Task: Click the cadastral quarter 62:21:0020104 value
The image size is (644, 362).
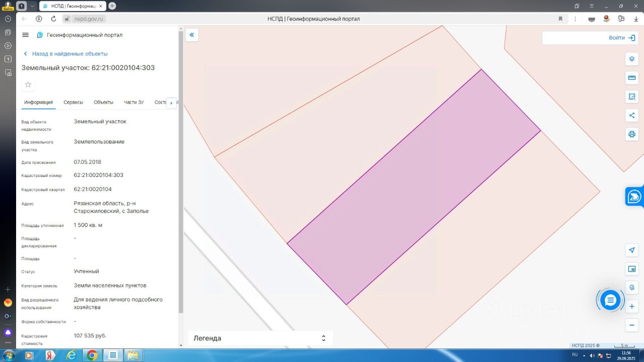Action: (93, 190)
